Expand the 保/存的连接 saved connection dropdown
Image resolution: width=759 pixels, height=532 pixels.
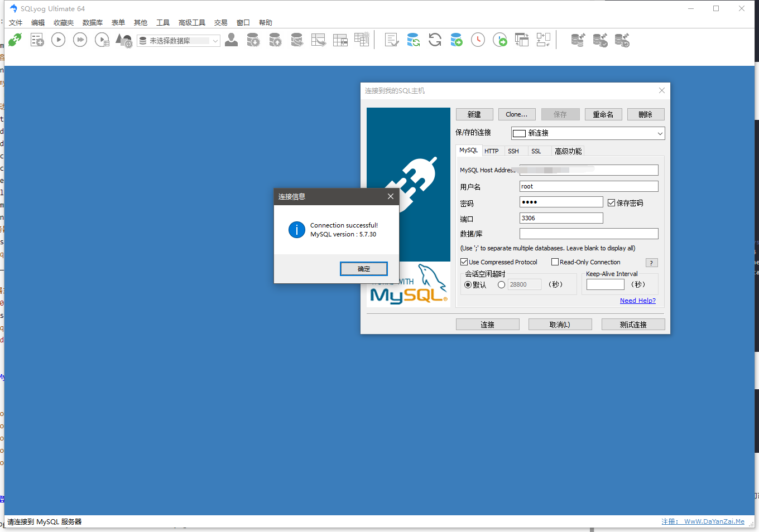pos(588,133)
